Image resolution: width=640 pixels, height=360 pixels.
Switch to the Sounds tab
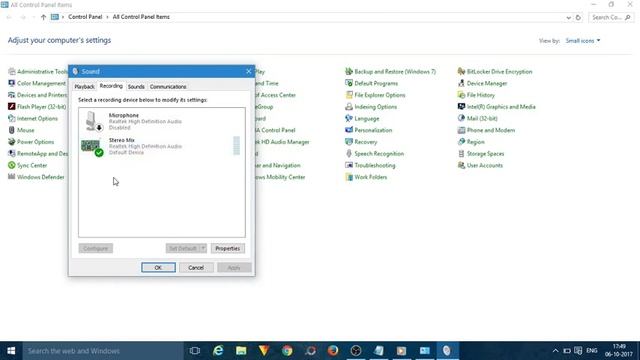coord(136,87)
